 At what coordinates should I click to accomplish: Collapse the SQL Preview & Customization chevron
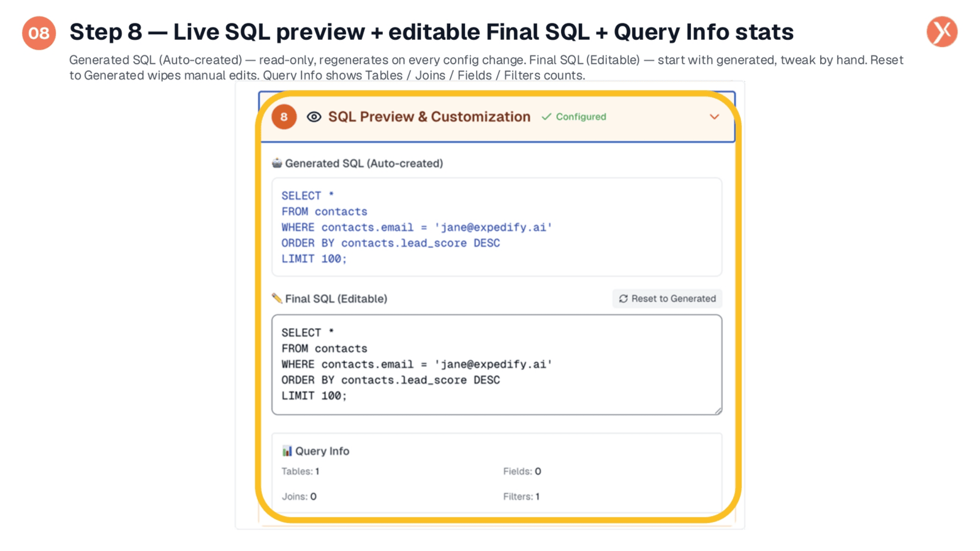pyautogui.click(x=714, y=117)
